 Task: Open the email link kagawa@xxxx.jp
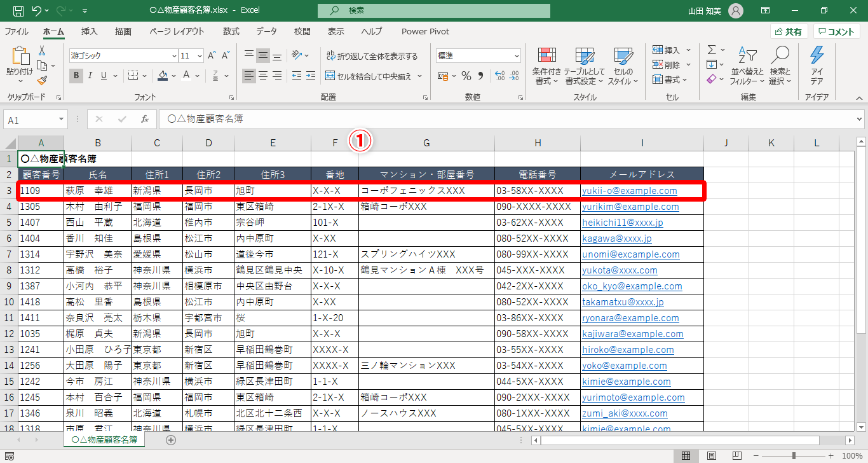pyautogui.click(x=617, y=238)
